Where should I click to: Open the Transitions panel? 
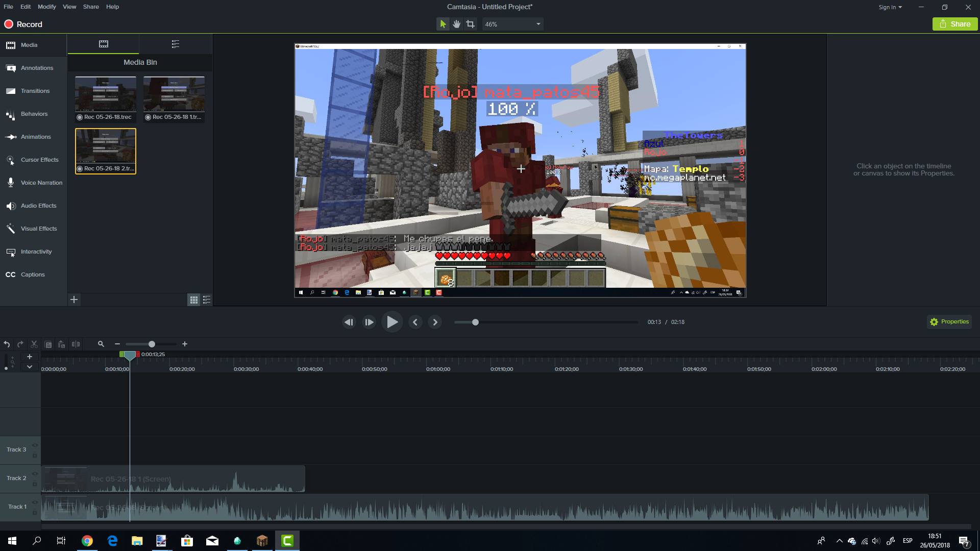coord(33,91)
